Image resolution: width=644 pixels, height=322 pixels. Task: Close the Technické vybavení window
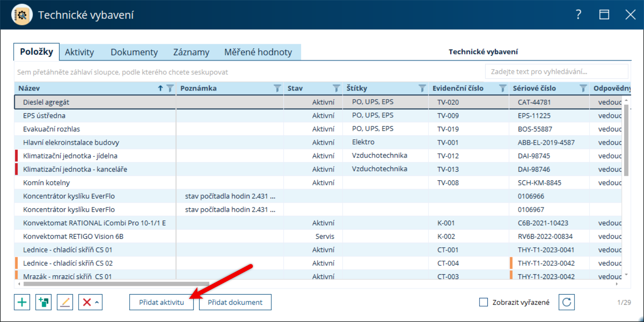point(630,15)
